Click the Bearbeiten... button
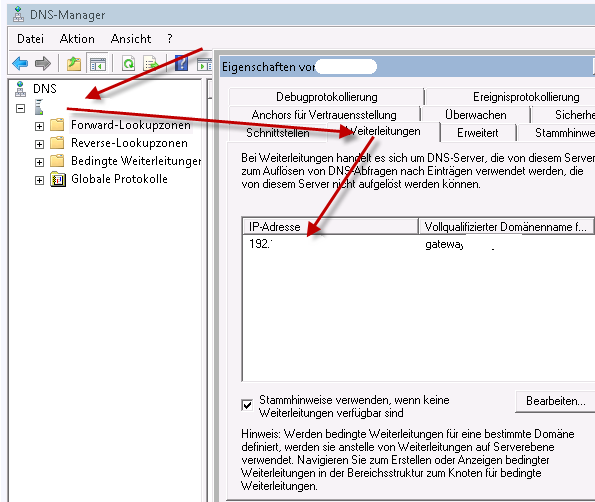Screen dimensions: 595x502 [x=556, y=401]
